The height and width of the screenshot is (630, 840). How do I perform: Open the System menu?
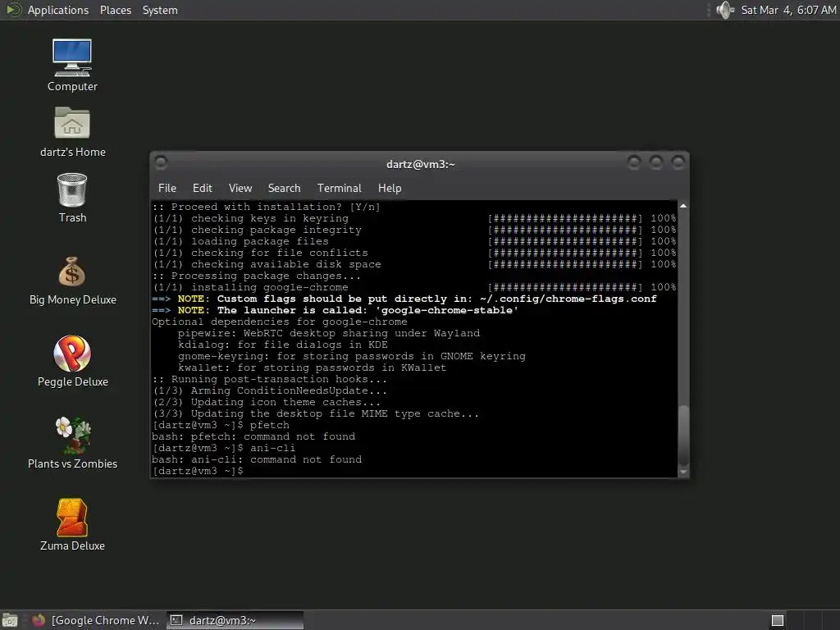[x=160, y=10]
